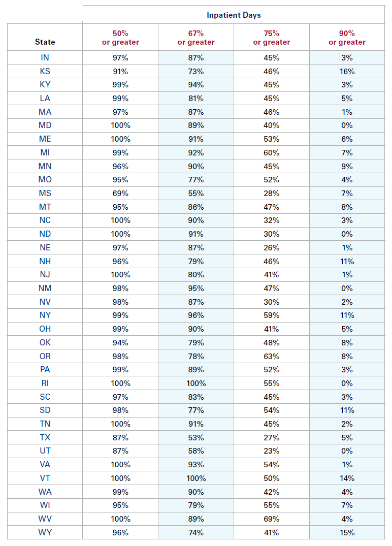
Task: Click the MS state row label
Action: [45, 193]
